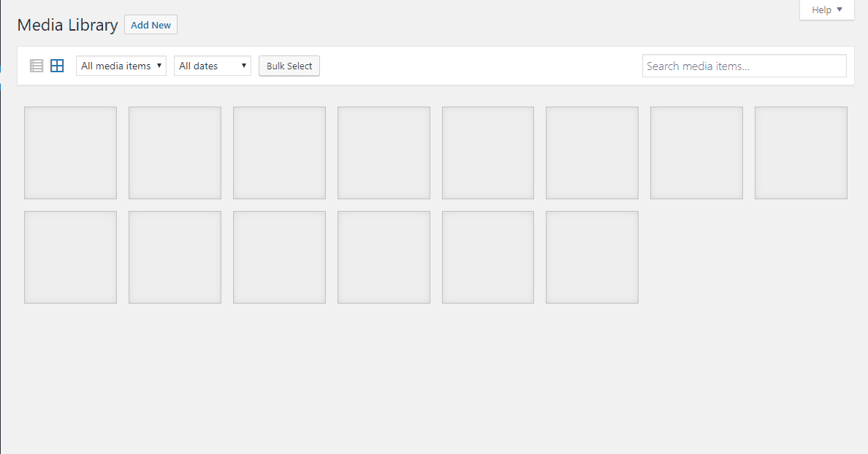Open the seventh thumbnail in the top row

pos(696,153)
